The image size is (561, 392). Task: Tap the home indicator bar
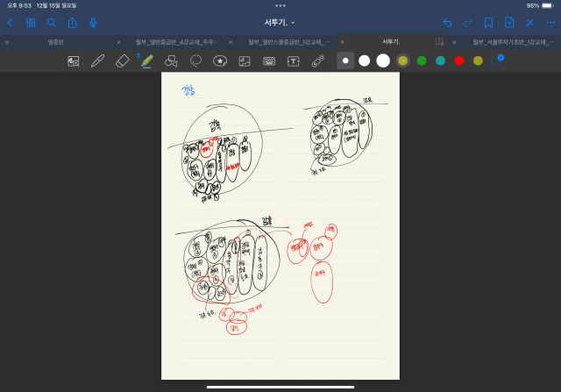[280, 387]
